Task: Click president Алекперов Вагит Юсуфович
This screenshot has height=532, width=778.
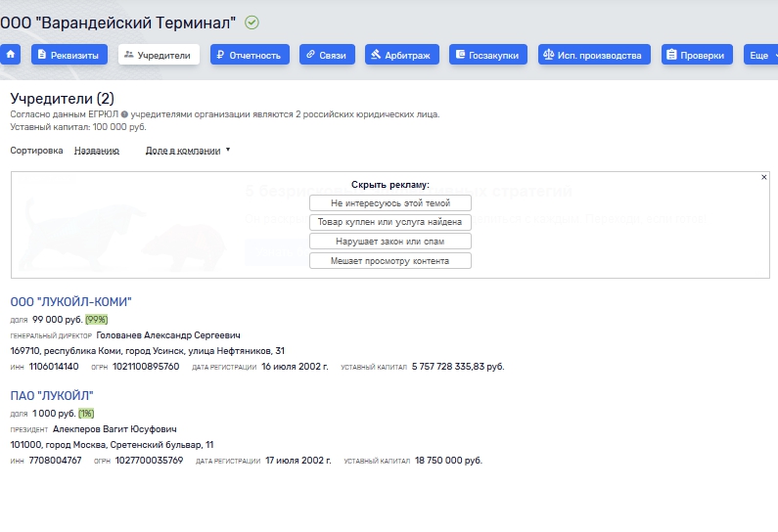Action: 114,429
